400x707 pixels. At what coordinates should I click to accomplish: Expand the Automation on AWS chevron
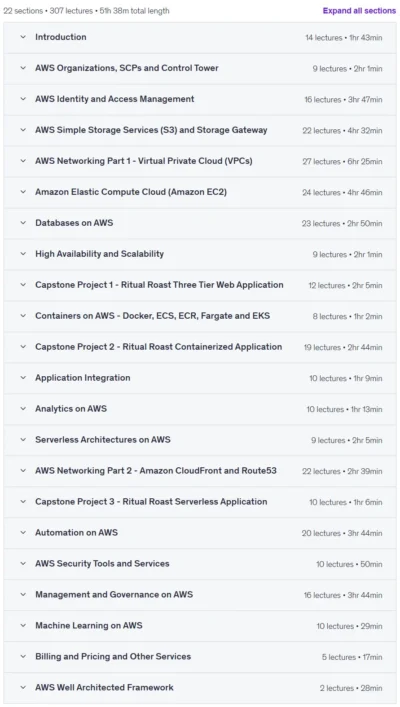[x=23, y=533]
